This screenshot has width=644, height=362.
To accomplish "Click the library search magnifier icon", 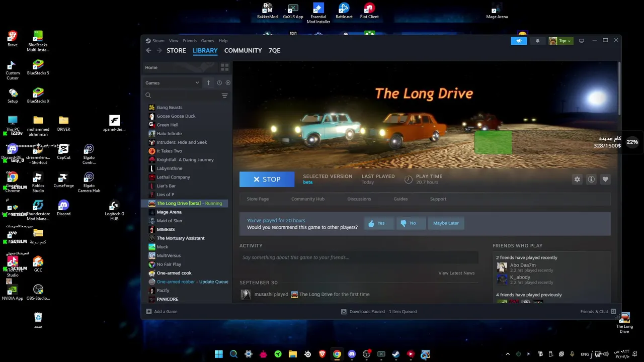I will [148, 95].
